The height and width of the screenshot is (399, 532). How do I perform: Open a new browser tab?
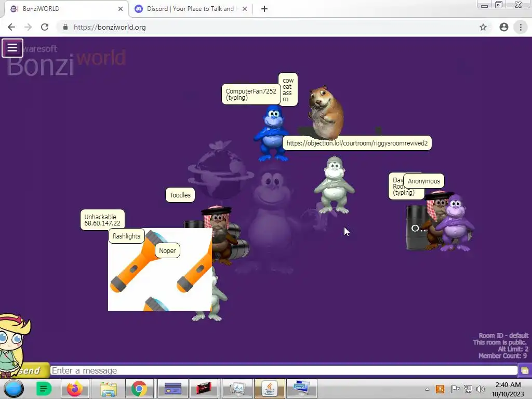click(x=264, y=9)
